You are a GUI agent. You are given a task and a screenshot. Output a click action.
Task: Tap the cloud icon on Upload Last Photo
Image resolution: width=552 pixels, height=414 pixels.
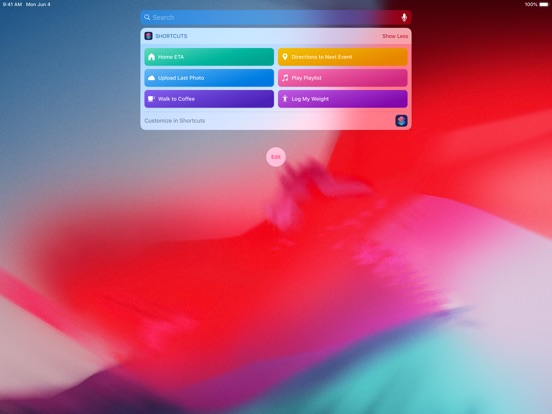151,78
